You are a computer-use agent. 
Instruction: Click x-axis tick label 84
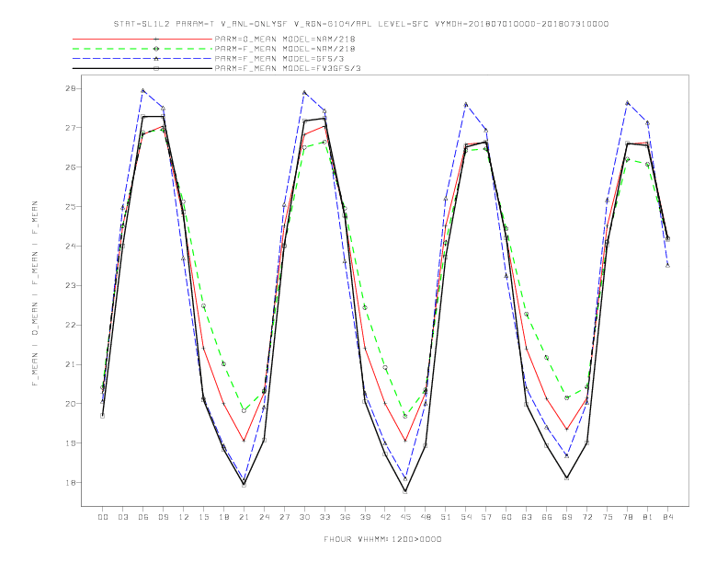668,517
